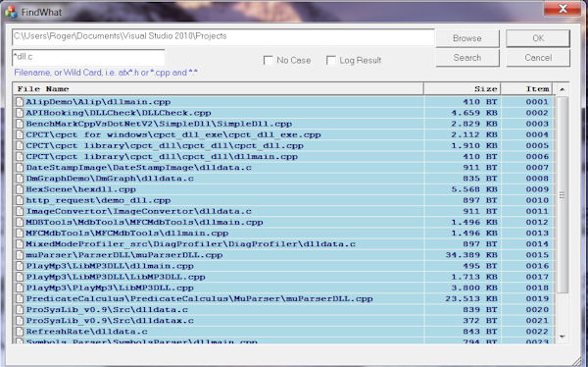Open folder picker with Browse button
Screen dimensions: 588x367
tap(467, 38)
